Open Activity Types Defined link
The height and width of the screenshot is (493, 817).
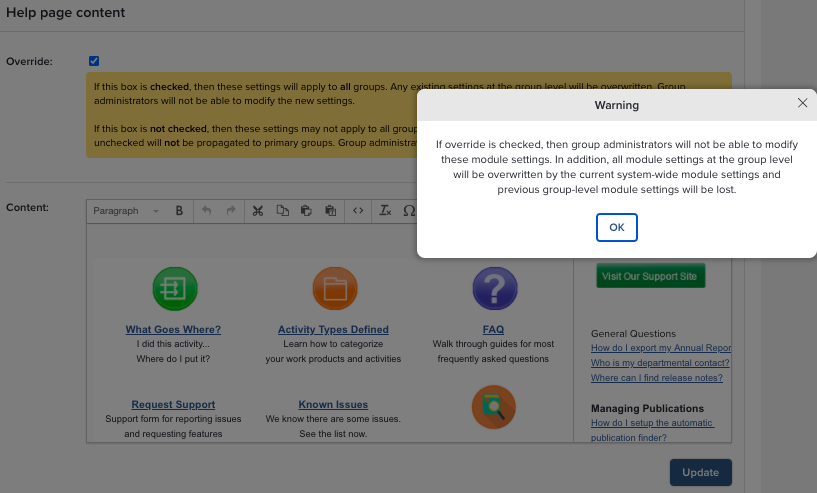tap(333, 329)
